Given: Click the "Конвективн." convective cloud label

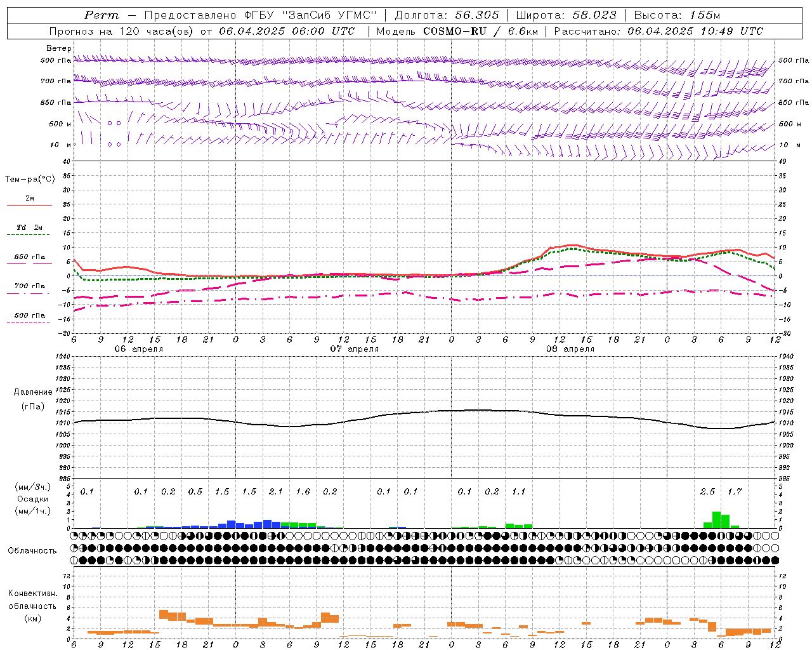Looking at the screenshot, I should 32,594.
